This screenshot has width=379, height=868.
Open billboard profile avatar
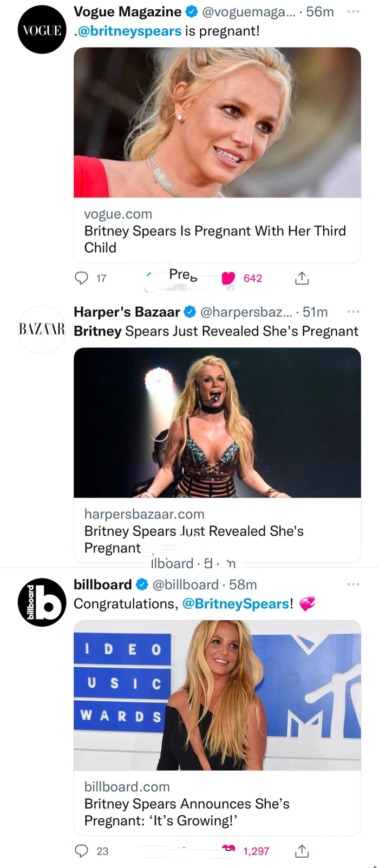point(42,602)
